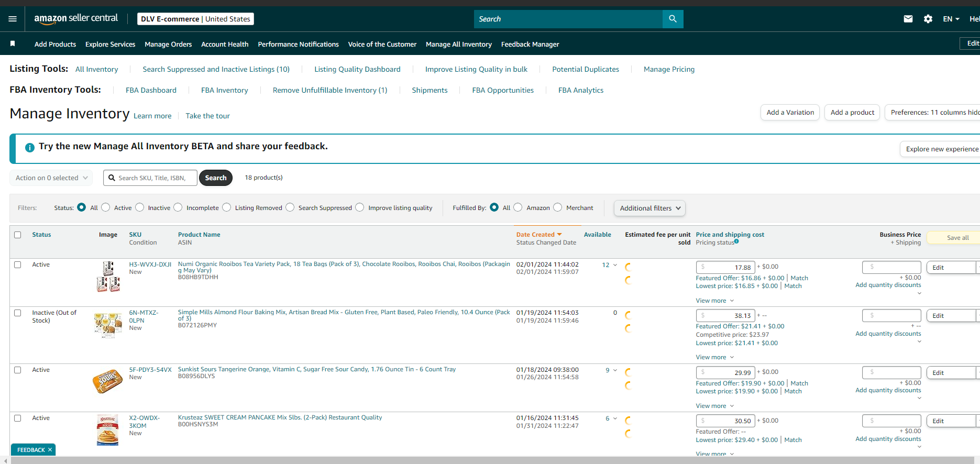
Task: Click the bookmark flag icon
Action: [x=13, y=44]
